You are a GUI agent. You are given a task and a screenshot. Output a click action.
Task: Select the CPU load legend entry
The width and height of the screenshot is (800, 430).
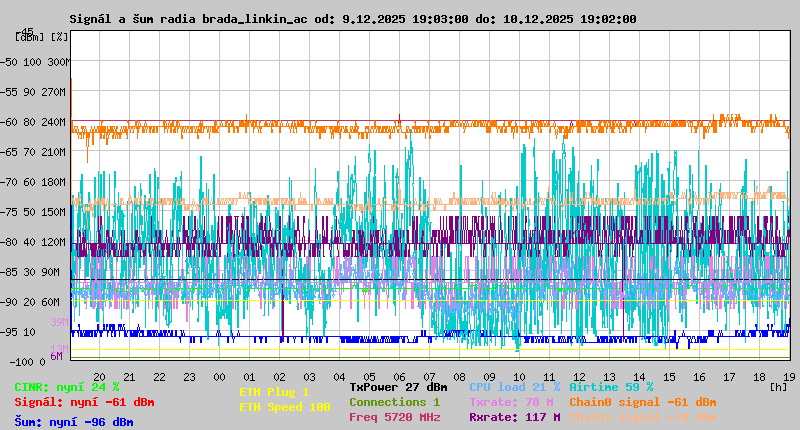point(514,387)
